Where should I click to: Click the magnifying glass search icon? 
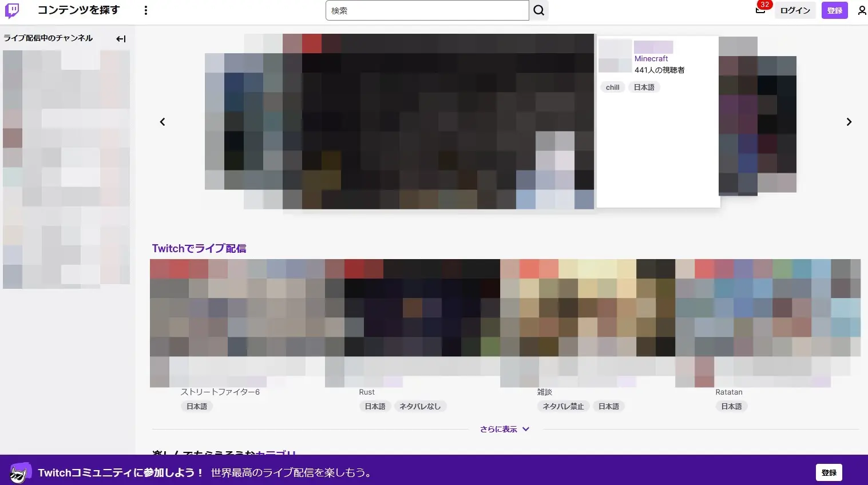(538, 10)
